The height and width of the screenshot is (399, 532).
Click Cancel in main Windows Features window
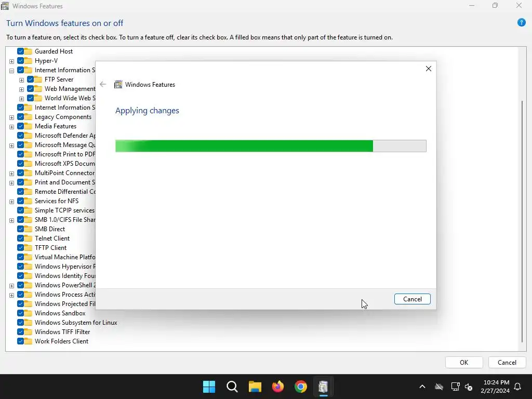(x=507, y=362)
